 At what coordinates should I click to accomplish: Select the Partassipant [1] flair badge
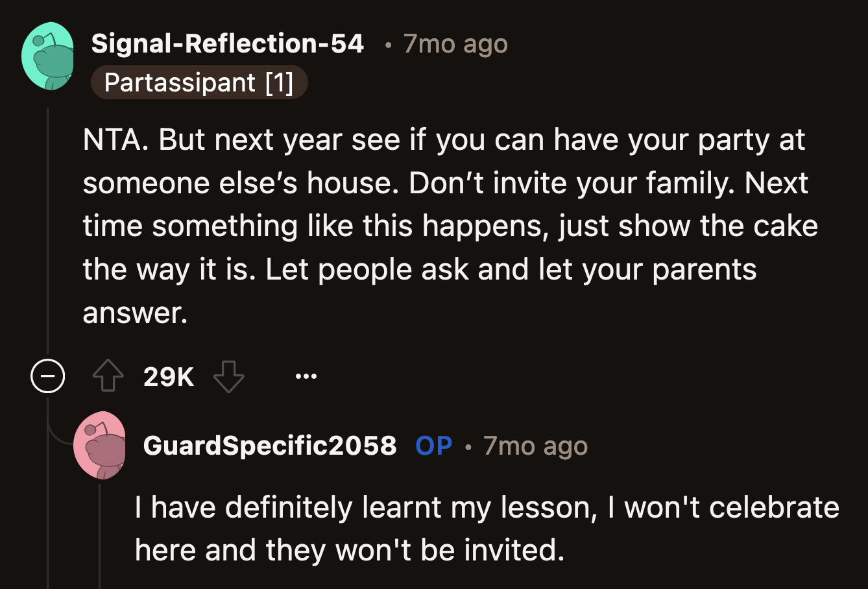click(199, 82)
